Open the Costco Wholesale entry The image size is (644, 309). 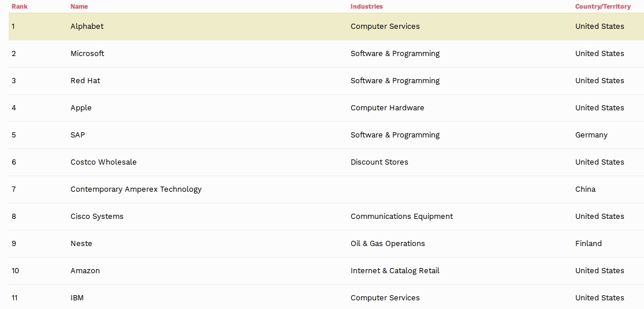pyautogui.click(x=103, y=162)
